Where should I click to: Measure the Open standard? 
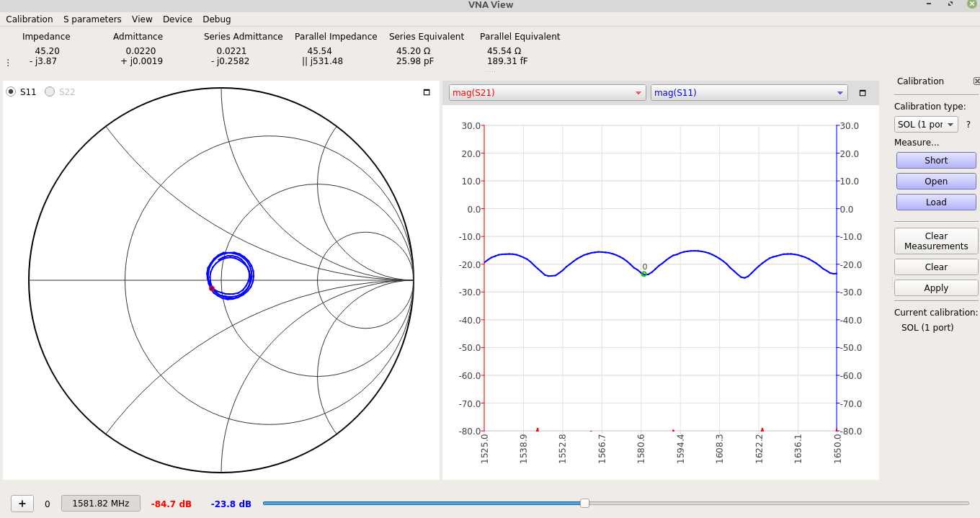936,182
